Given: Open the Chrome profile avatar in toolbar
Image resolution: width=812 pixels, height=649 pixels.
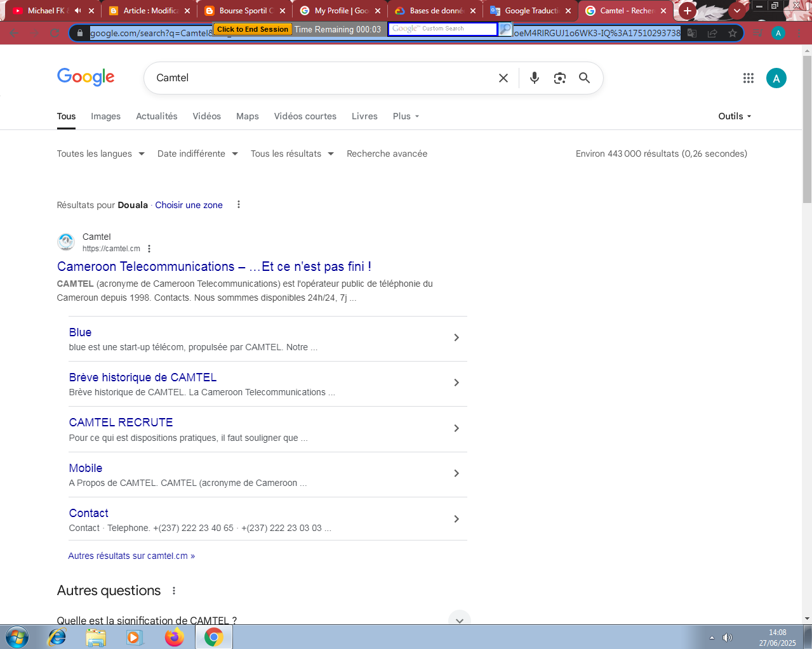Looking at the screenshot, I should point(778,33).
